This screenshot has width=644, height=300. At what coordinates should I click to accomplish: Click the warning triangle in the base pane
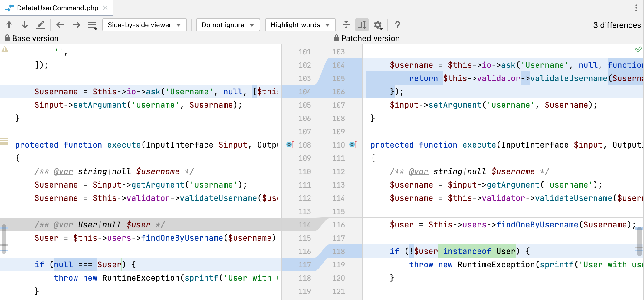tap(5, 49)
